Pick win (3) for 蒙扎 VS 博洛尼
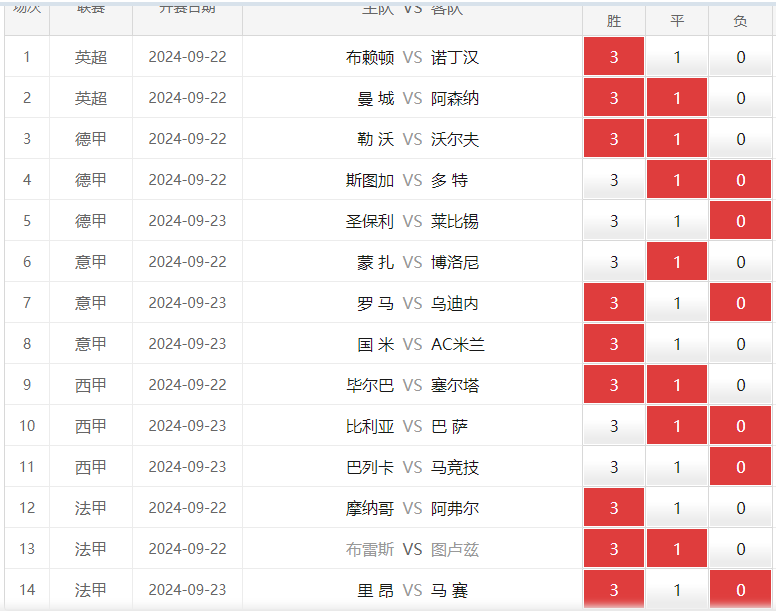This screenshot has width=776, height=613. pyautogui.click(x=614, y=262)
